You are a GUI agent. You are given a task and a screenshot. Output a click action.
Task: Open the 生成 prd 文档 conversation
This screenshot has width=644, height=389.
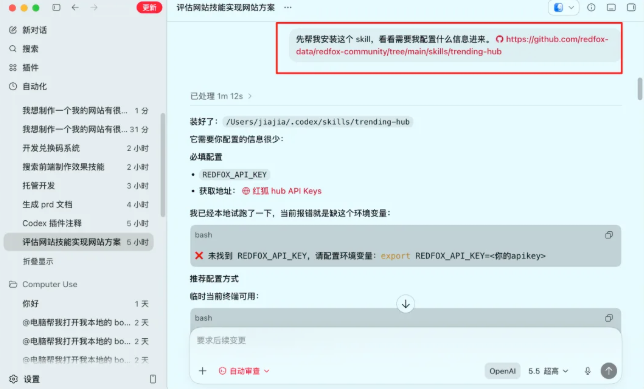click(78, 205)
